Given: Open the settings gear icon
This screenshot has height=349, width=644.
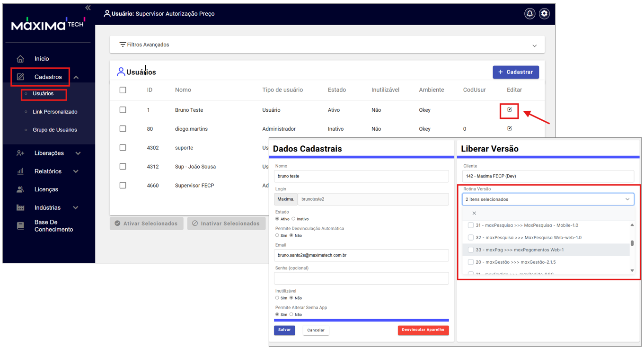Looking at the screenshot, I should 544,14.
